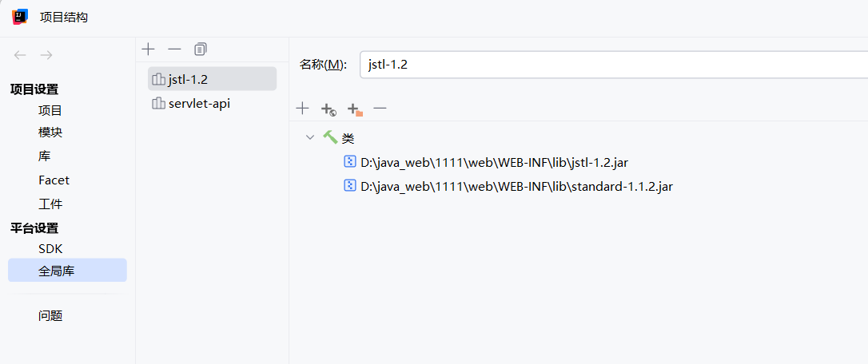Select the jstl-1.2 library entry
Screen dimensions: 868x364
tap(212, 79)
